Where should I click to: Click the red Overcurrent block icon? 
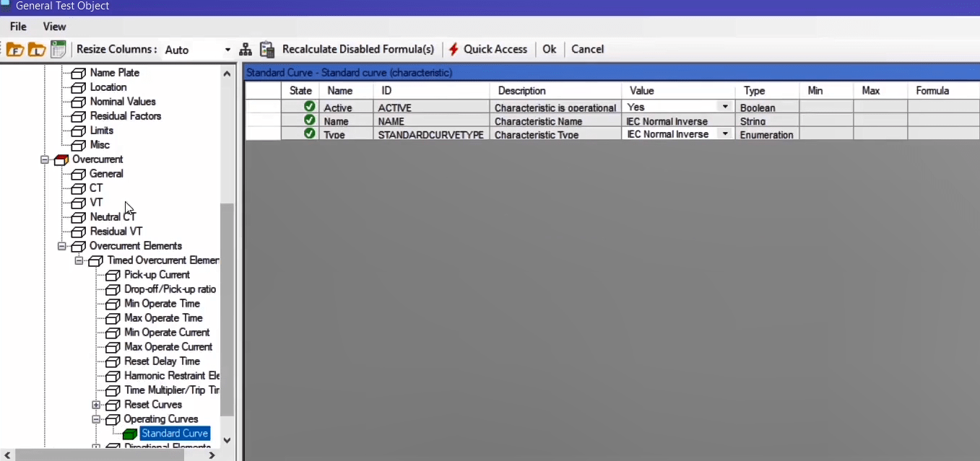tap(61, 159)
